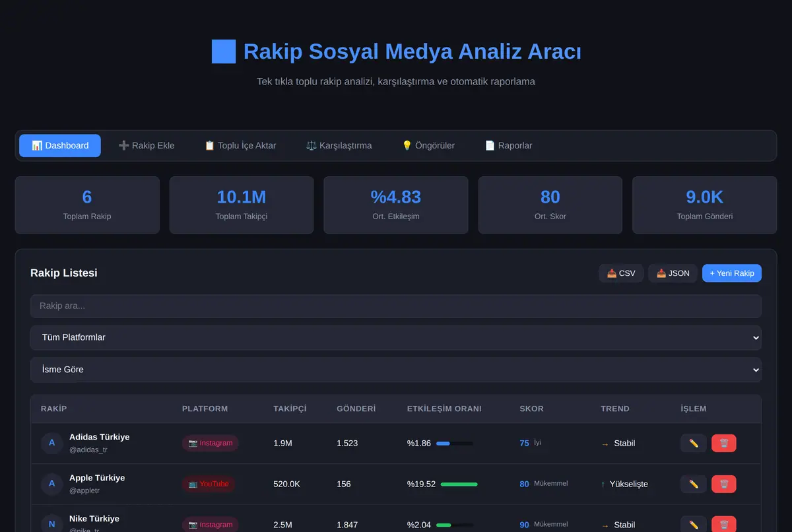Click the Nike Türkiye name
Screen dimensions: 792x532
[94, 519]
